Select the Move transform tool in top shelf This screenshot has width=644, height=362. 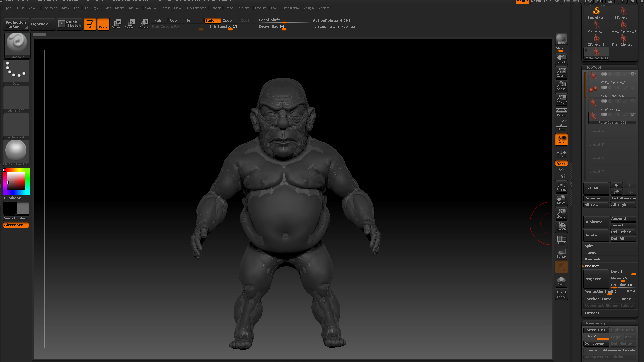coord(116,24)
